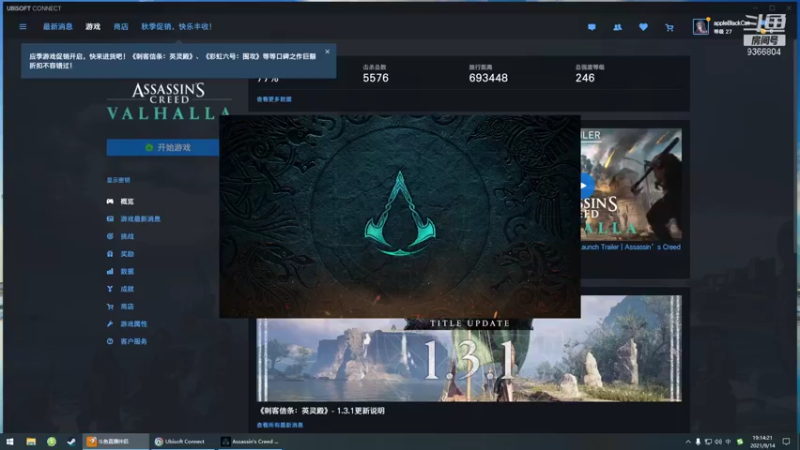Select 挑战 in the game sidebar

coord(127,236)
